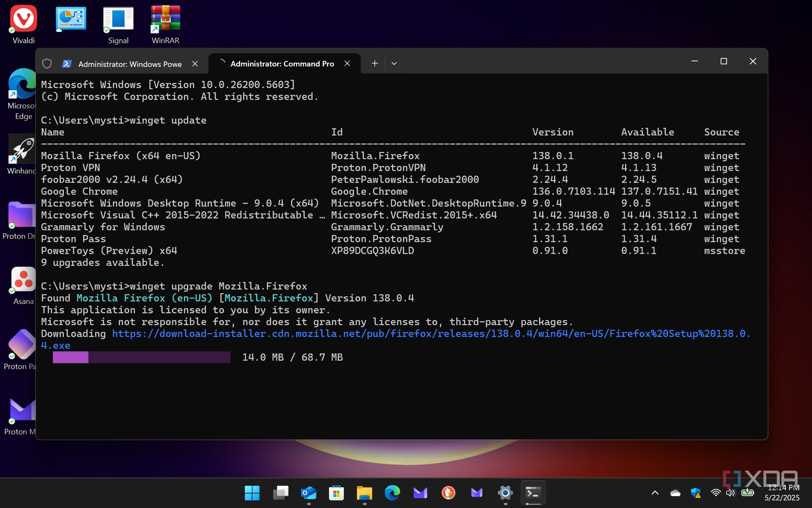Open the Start menu
This screenshot has width=812, height=508.
[252, 493]
